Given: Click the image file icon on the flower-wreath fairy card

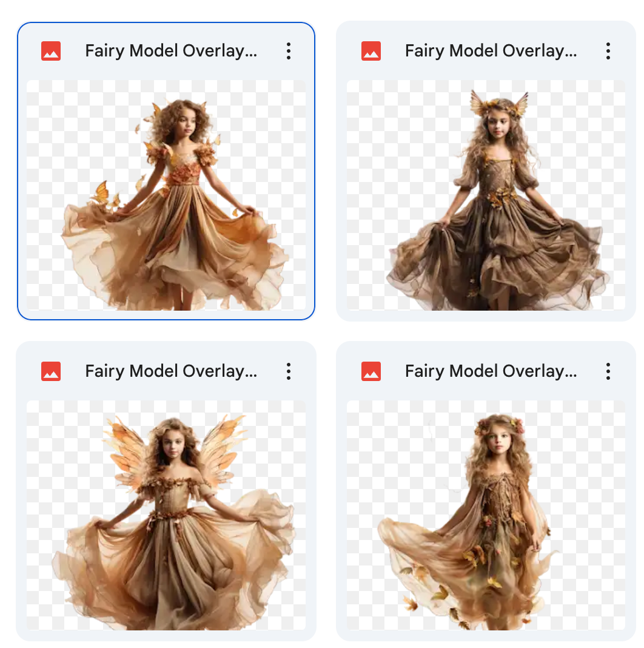Looking at the screenshot, I should coord(371,371).
